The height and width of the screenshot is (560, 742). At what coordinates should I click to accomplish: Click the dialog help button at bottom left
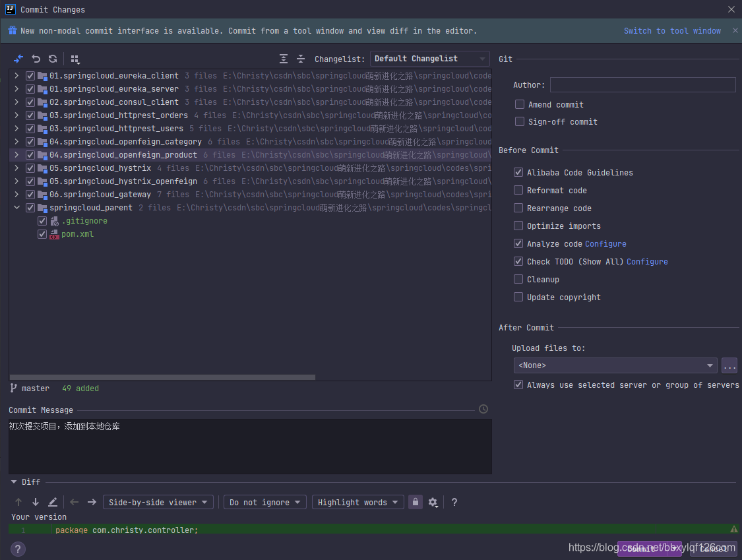pyautogui.click(x=18, y=549)
